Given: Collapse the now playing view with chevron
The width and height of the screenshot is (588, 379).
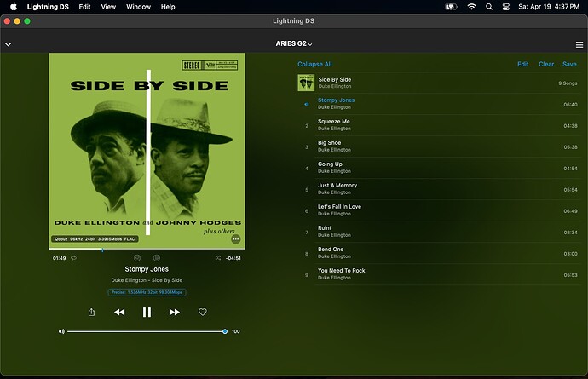Looking at the screenshot, I should click(x=8, y=44).
